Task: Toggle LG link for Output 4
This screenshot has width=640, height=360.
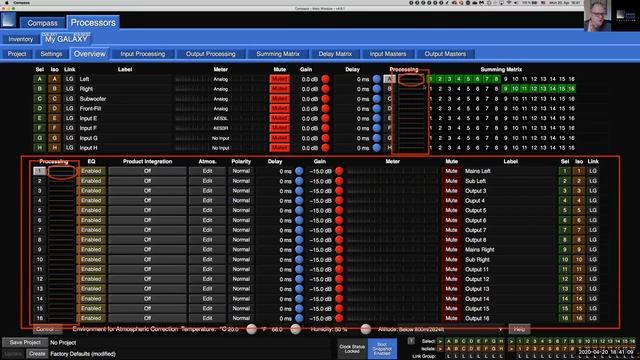Action: [593, 200]
